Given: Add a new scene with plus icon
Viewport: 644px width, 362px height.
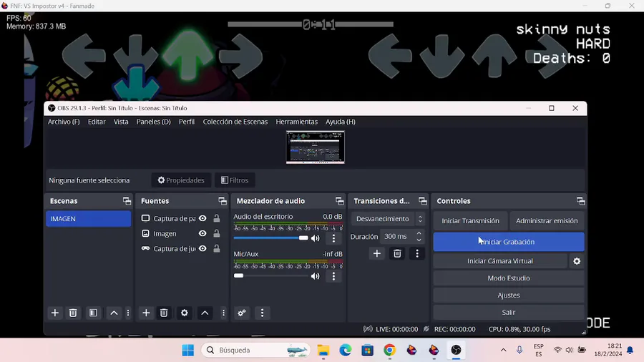Looking at the screenshot, I should (x=54, y=313).
